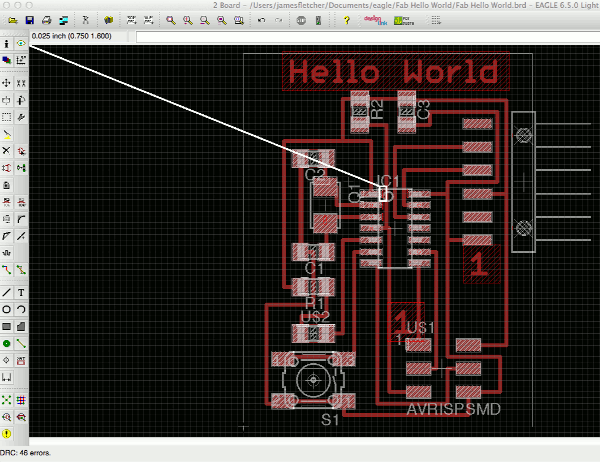This screenshot has width=600, height=465.
Task: Select the Delete X tool
Action: point(6,151)
